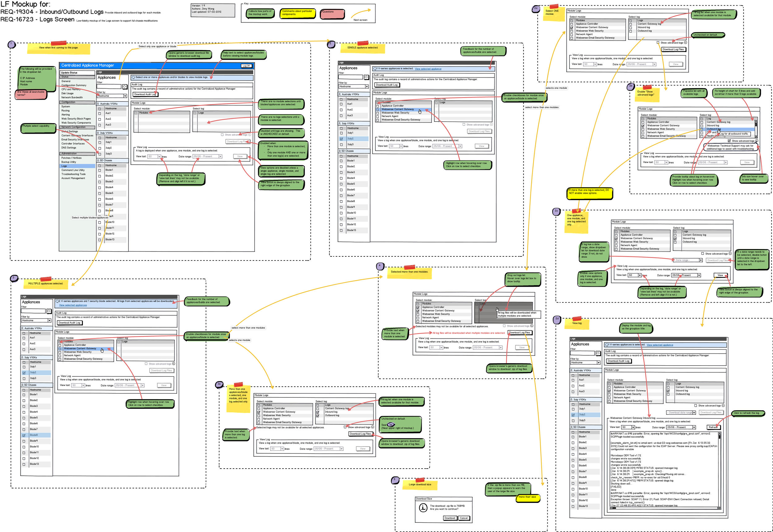Screen dimensions: 773x532
Task: Click horizontal scrollbar of log viewer, panel 2d
Action: click(x=664, y=508)
